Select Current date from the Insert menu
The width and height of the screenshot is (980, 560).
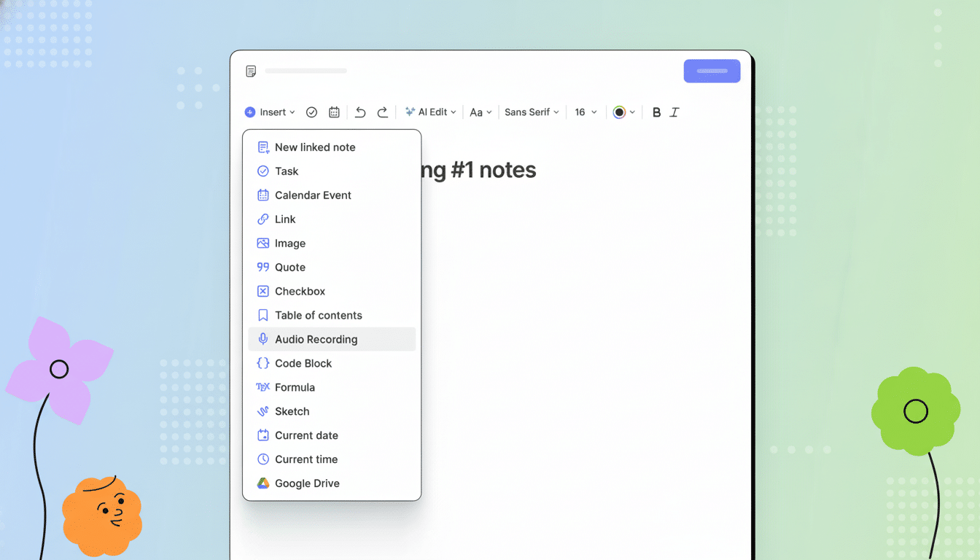306,435
